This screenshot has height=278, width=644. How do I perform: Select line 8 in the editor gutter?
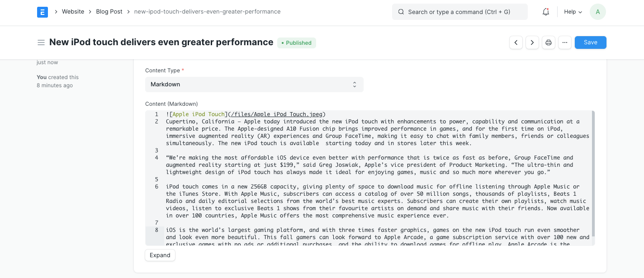(156, 230)
